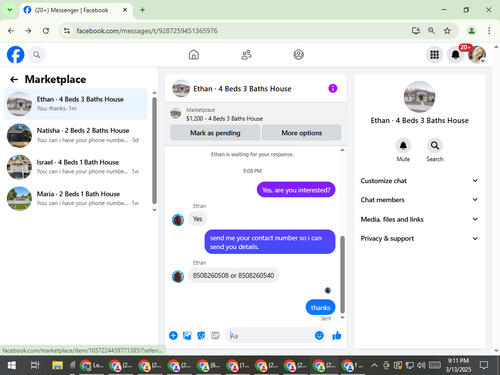Open a new browser tab with plus

click(x=142, y=10)
